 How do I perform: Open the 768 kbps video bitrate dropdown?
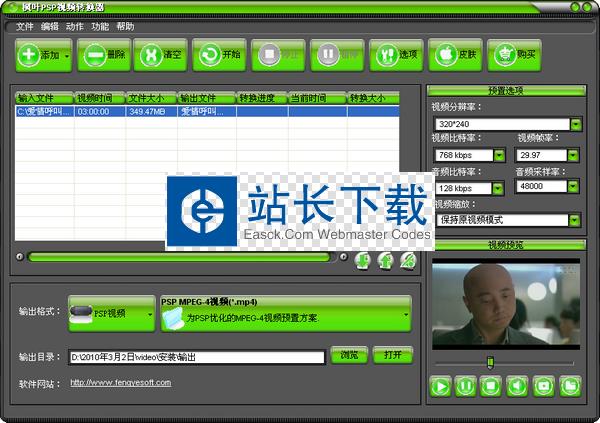498,156
